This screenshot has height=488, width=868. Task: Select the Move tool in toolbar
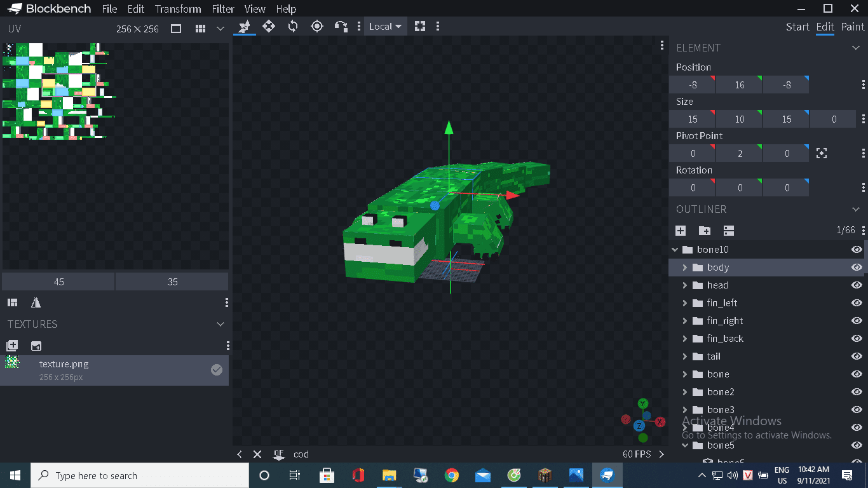point(269,26)
